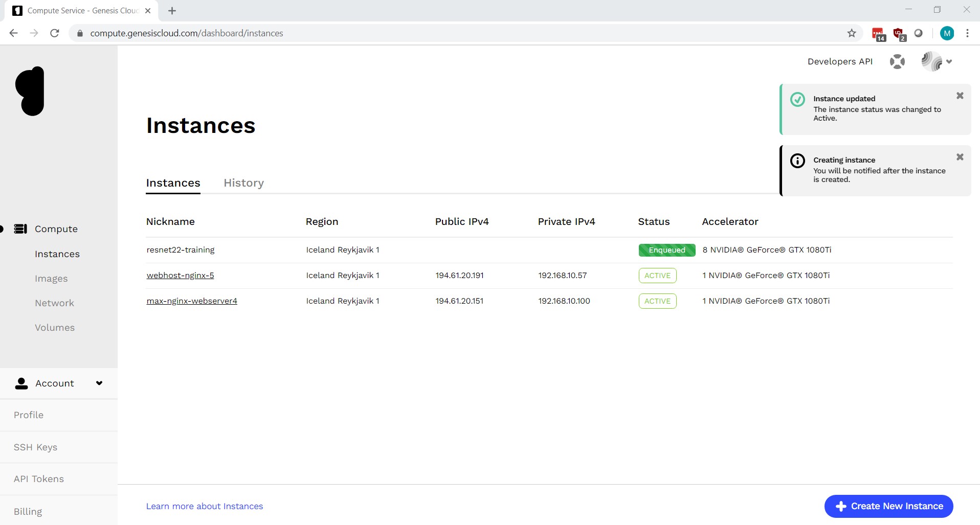Click private IP 192.168.10.100
This screenshot has width=980, height=525.
tap(564, 301)
